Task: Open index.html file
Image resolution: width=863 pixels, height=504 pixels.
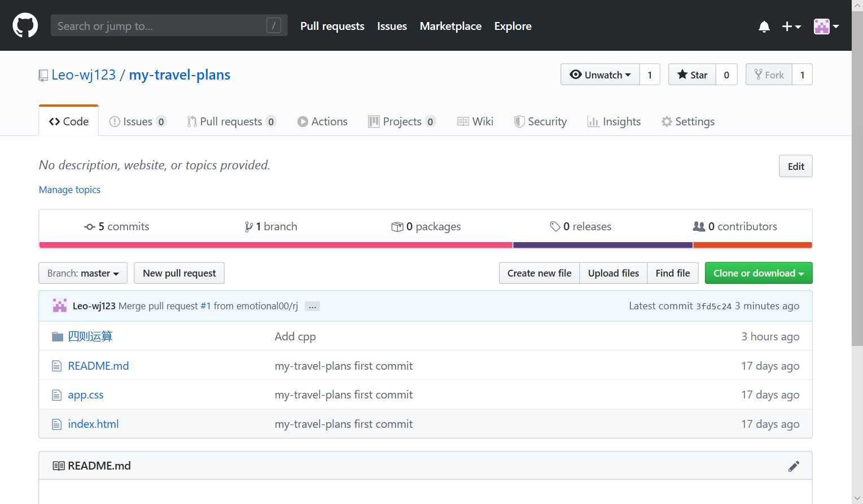Action: pyautogui.click(x=93, y=424)
